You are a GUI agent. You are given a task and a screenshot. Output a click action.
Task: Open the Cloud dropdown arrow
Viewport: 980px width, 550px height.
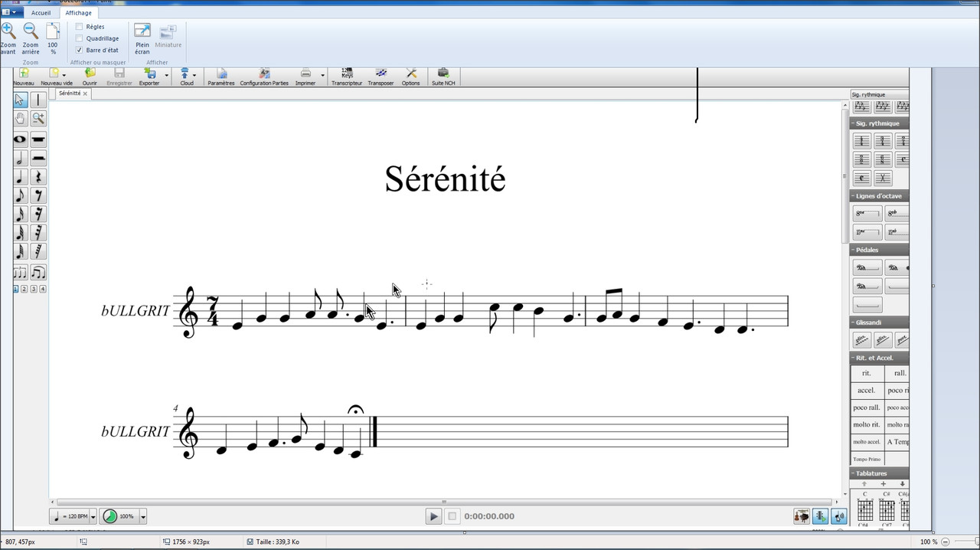[194, 75]
